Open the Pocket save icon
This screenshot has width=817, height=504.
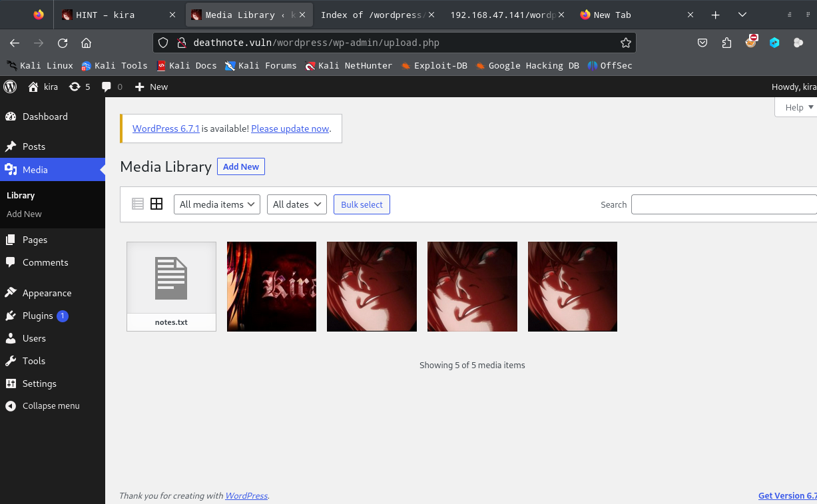coord(702,43)
